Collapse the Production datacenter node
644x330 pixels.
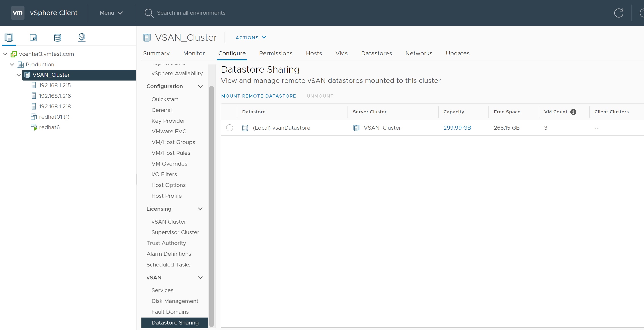tap(12, 64)
